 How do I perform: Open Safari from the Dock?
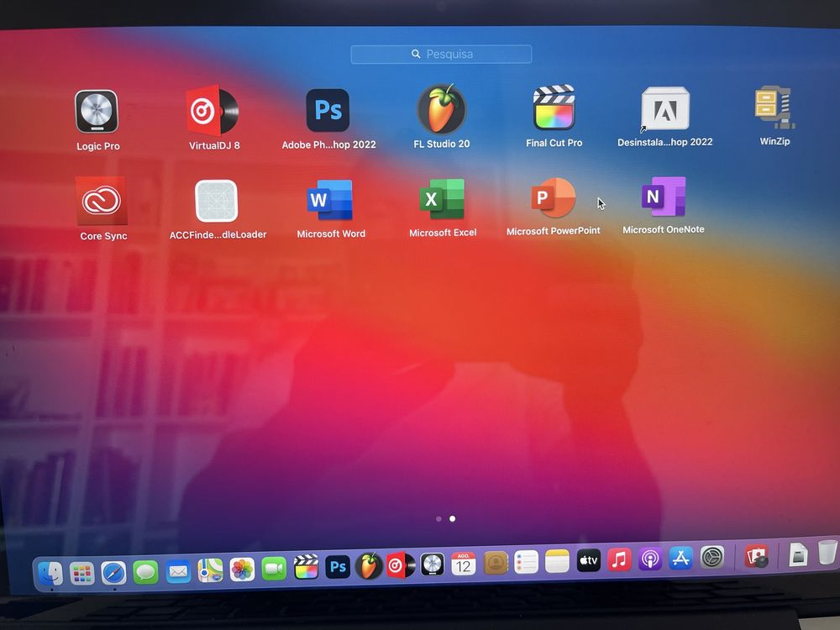coord(113,573)
